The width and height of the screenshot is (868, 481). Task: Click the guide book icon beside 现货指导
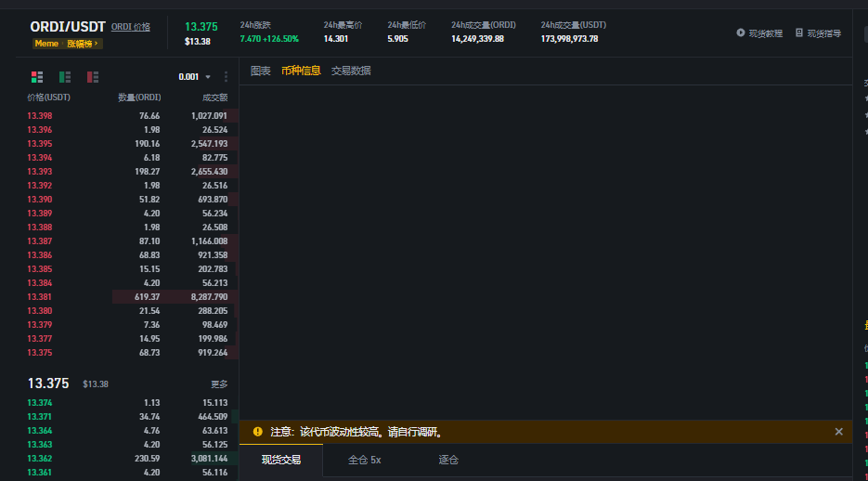799,33
